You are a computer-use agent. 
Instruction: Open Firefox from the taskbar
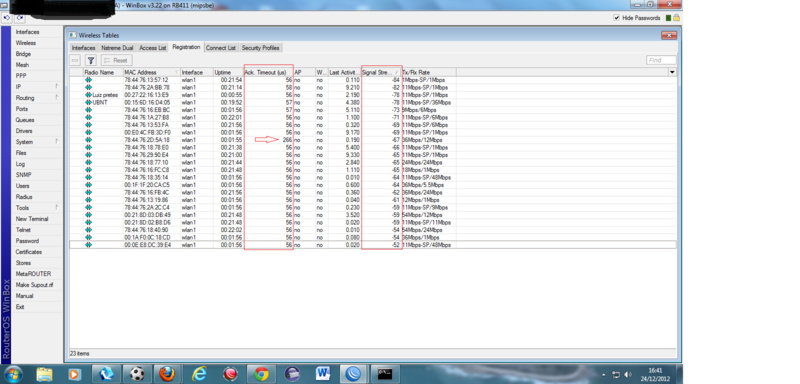coord(167,374)
